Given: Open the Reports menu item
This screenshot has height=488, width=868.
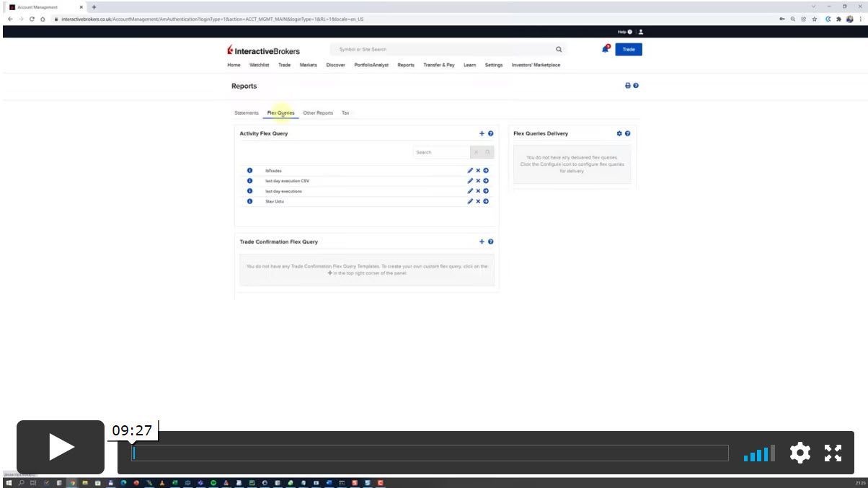Looking at the screenshot, I should click(x=406, y=65).
